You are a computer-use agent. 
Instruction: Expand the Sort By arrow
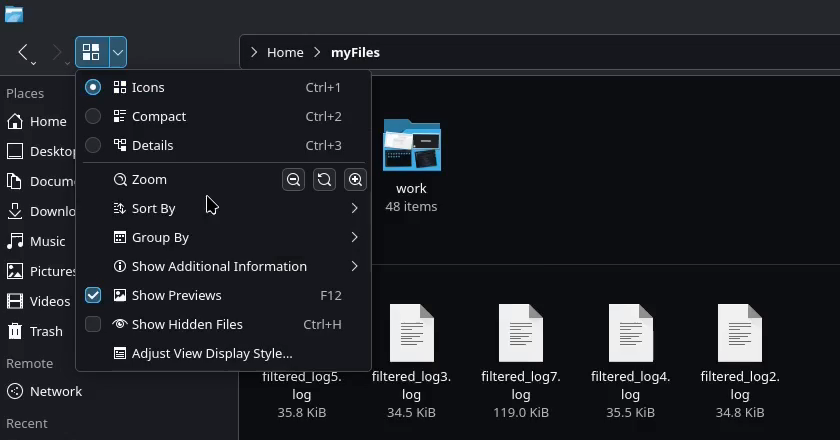click(354, 208)
